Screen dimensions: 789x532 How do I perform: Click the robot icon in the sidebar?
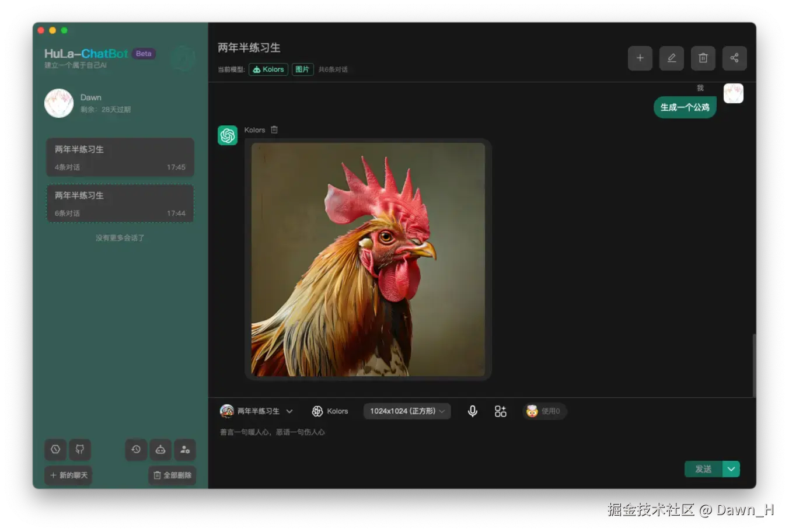(x=160, y=449)
